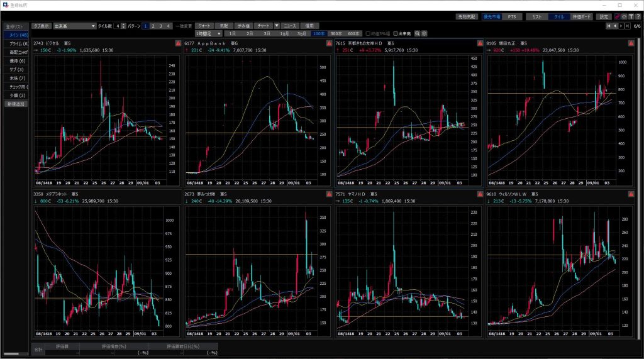
Task: Click the text size T icon
Action: pos(631,16)
